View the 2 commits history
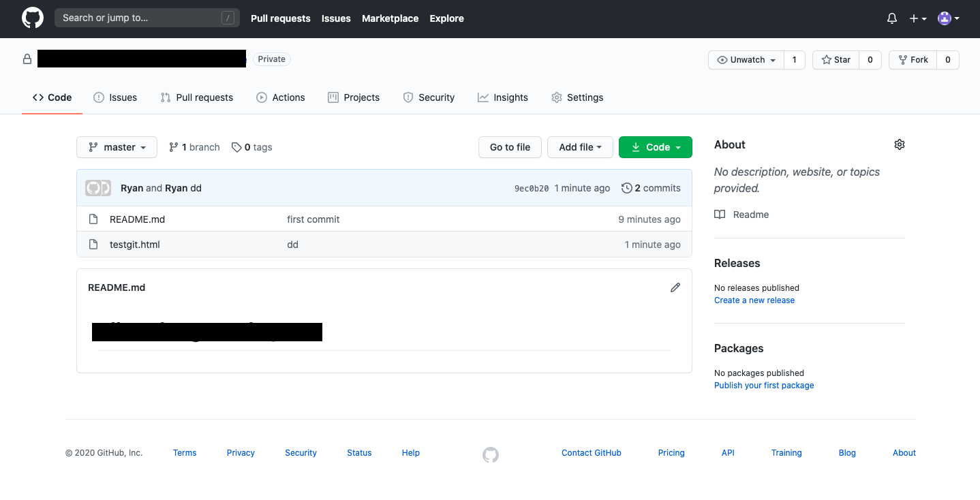 point(651,188)
